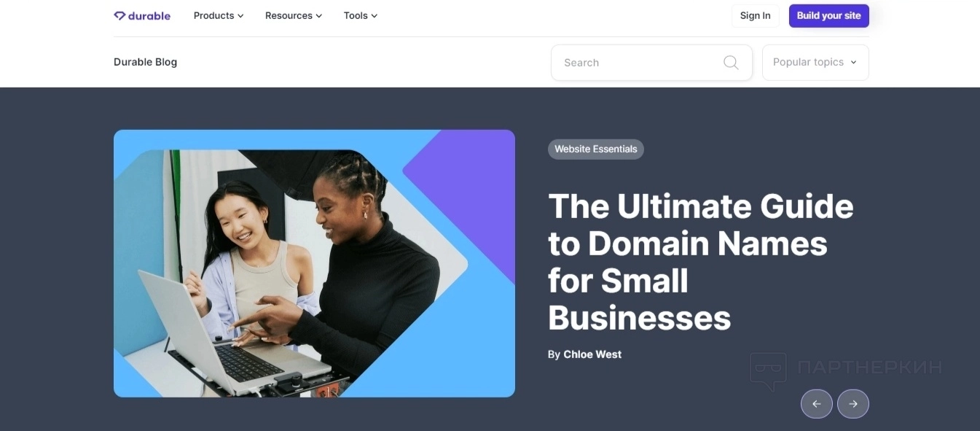Open the Durable Blog link
The height and width of the screenshot is (431, 980).
(x=145, y=62)
